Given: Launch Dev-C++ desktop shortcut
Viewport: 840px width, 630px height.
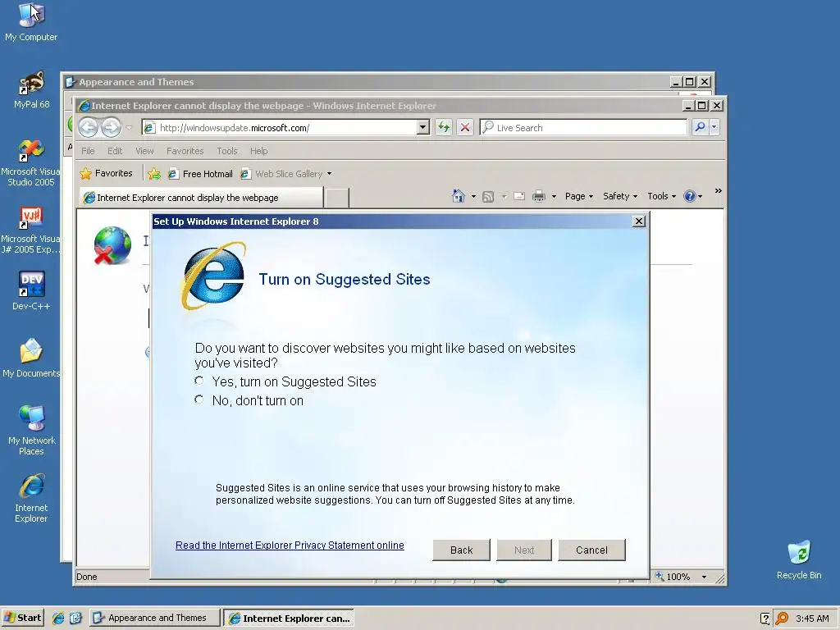Looking at the screenshot, I should pyautogui.click(x=31, y=291).
